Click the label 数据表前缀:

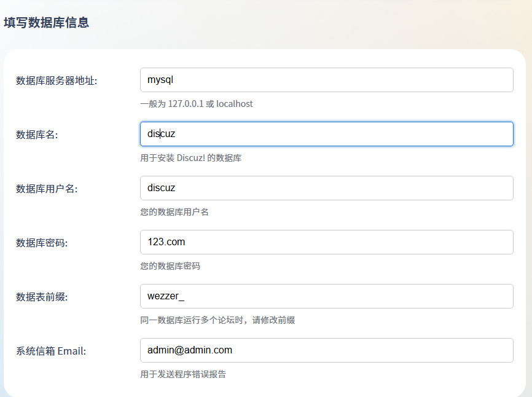pos(42,297)
